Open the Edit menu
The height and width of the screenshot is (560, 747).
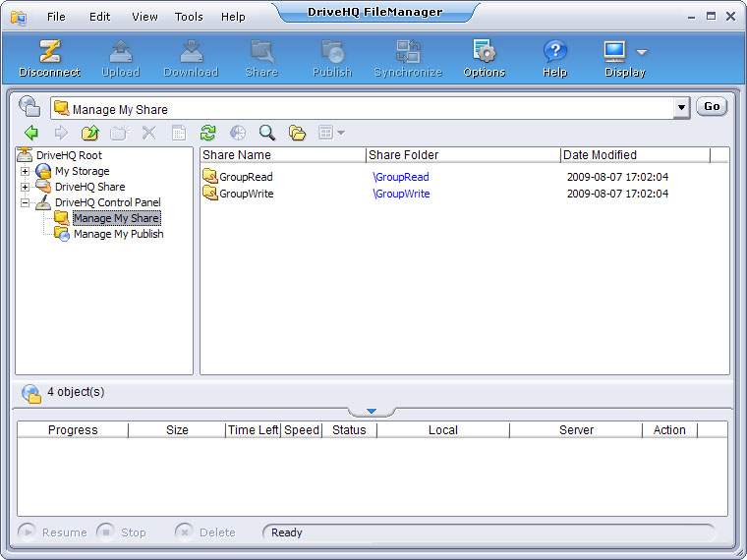tap(99, 17)
